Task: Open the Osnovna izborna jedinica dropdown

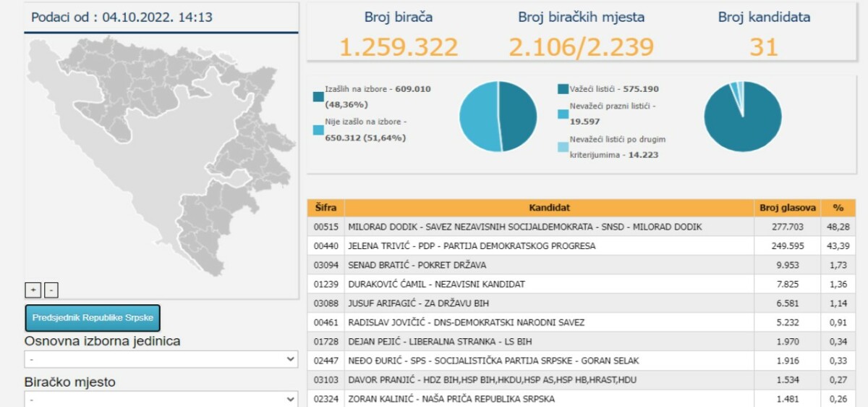Action: point(161,359)
